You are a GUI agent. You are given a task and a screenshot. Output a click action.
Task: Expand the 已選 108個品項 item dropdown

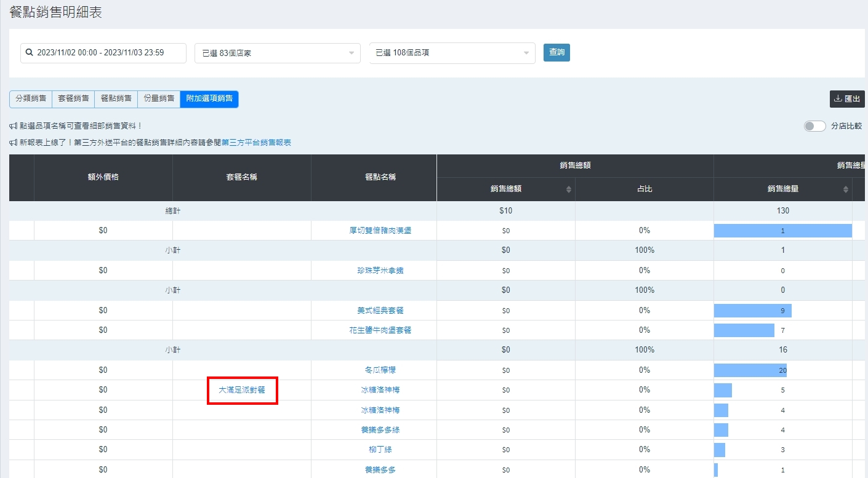(452, 53)
